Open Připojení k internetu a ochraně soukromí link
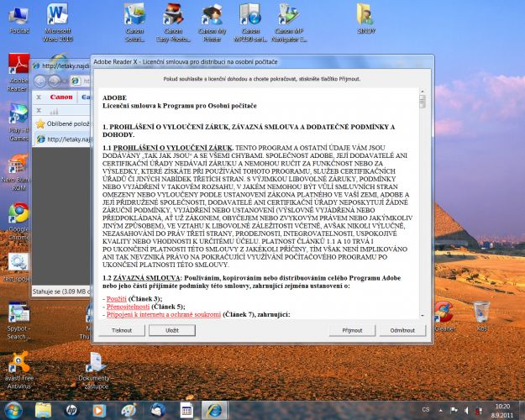The height and width of the screenshot is (420, 525). pos(164,314)
